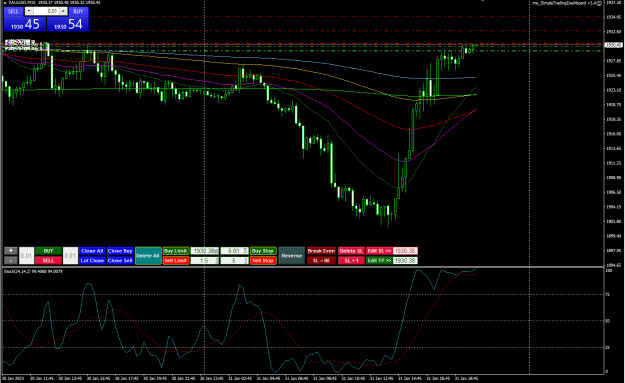Click the 75 level label on the Stochastic scale

click(x=607, y=295)
